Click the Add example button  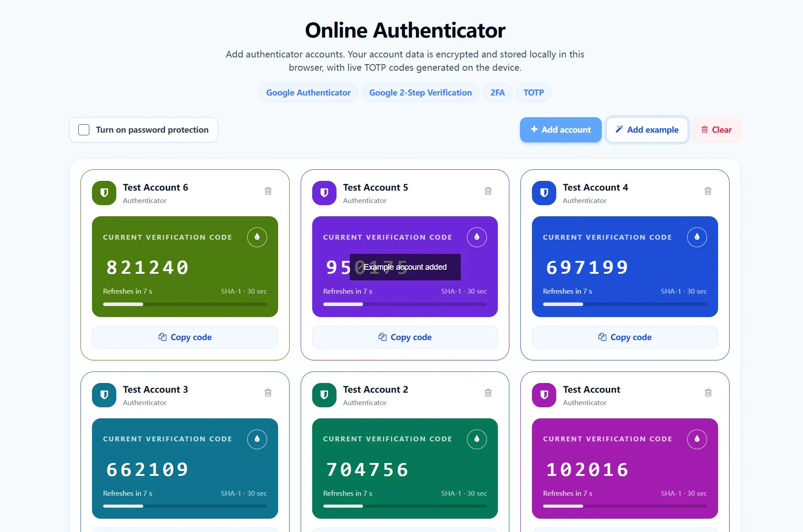[x=647, y=130]
